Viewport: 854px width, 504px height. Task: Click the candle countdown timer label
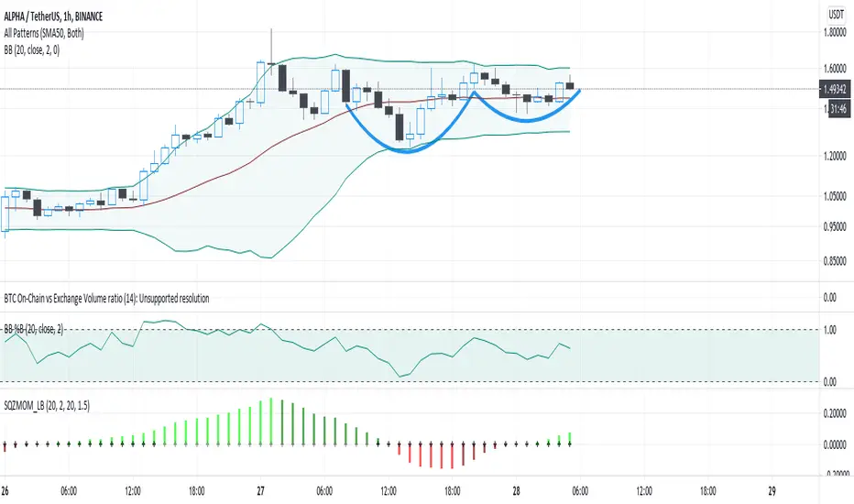pos(838,108)
